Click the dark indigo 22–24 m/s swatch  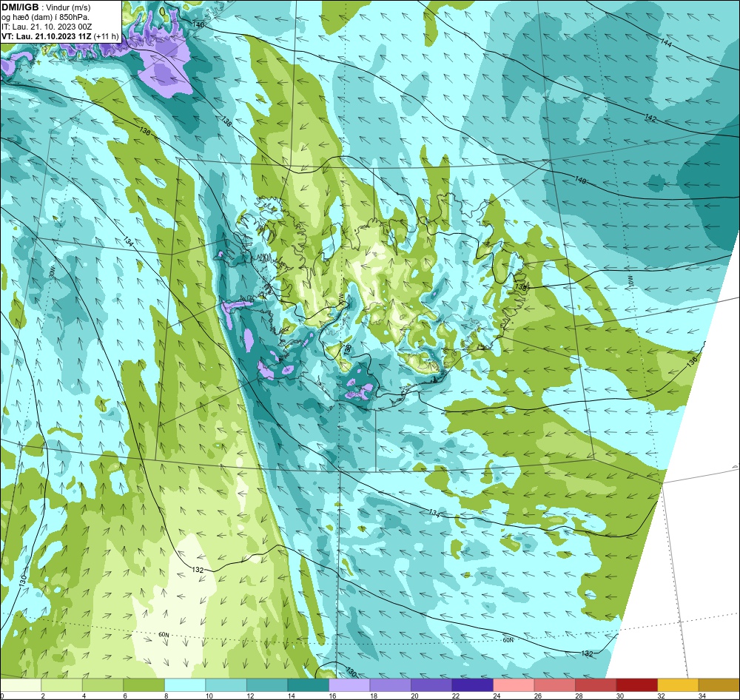472,684
